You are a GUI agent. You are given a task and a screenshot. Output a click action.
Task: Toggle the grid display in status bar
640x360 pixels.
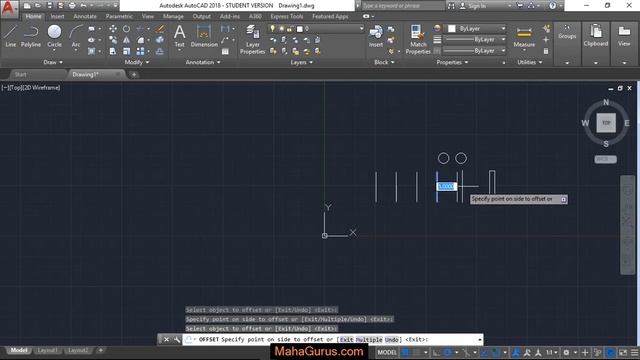[405, 352]
